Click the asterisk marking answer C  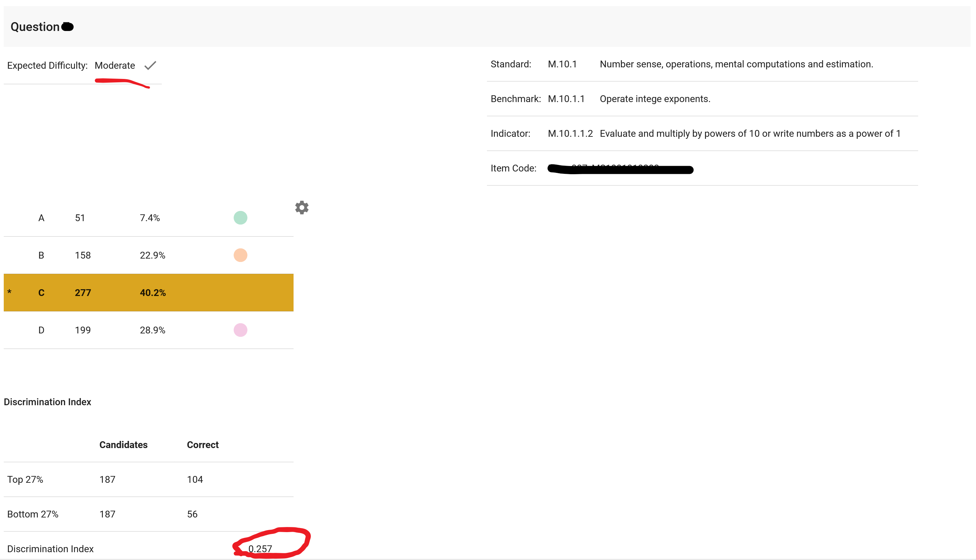click(x=9, y=292)
